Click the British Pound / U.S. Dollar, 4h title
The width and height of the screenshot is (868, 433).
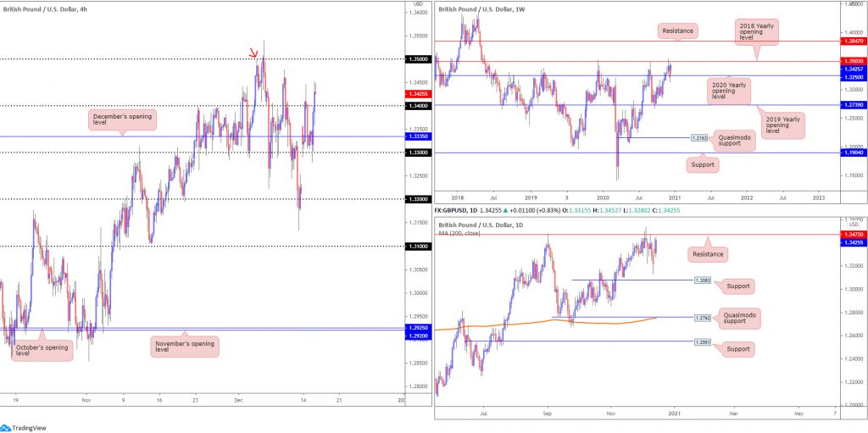38,10
